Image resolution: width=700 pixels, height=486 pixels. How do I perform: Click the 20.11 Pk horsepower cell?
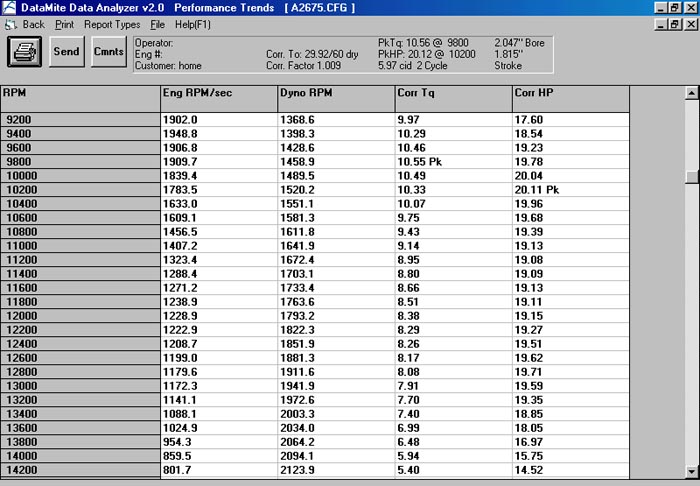click(x=571, y=190)
